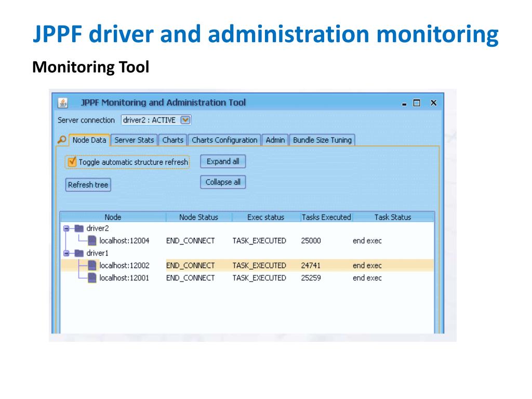Click the driver1 folder icon
532x399 pixels.
[79, 253]
